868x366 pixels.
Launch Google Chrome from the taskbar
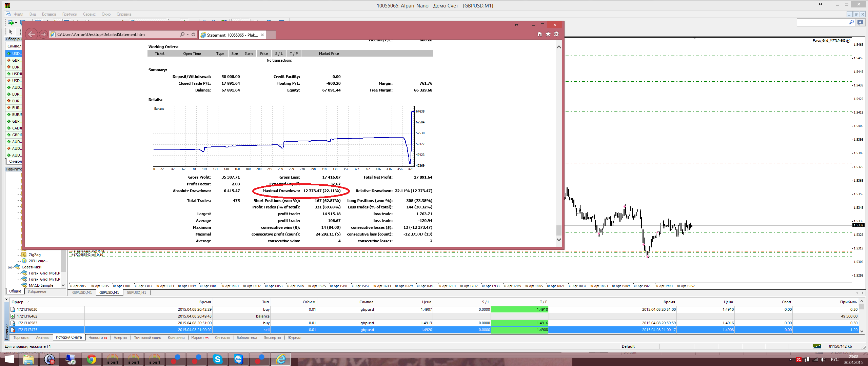pos(92,359)
